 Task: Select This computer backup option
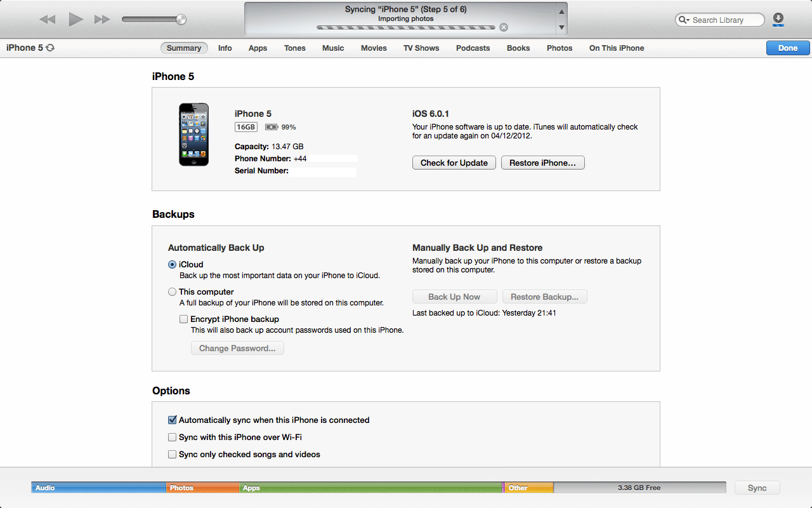click(x=173, y=292)
